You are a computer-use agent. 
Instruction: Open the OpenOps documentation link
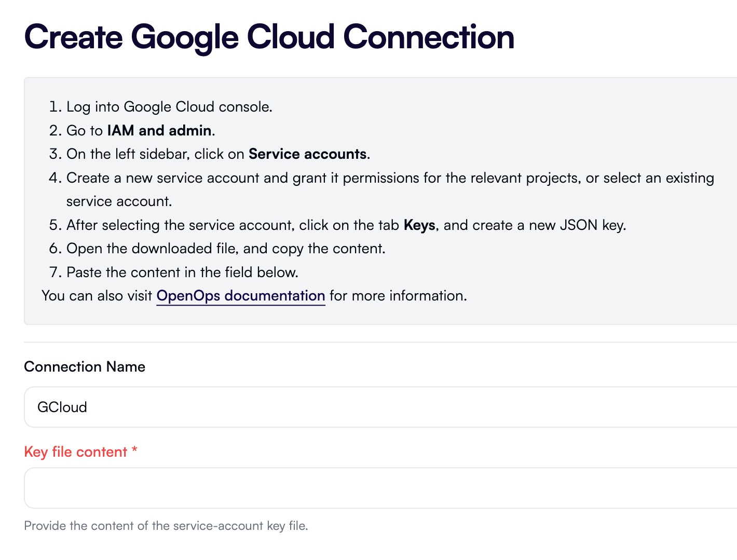pos(240,296)
